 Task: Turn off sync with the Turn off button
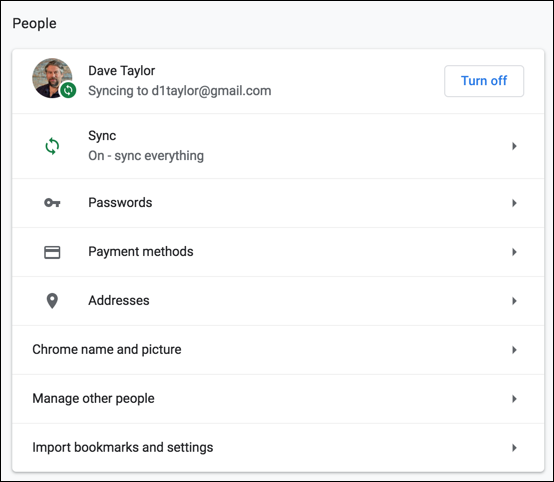(484, 81)
